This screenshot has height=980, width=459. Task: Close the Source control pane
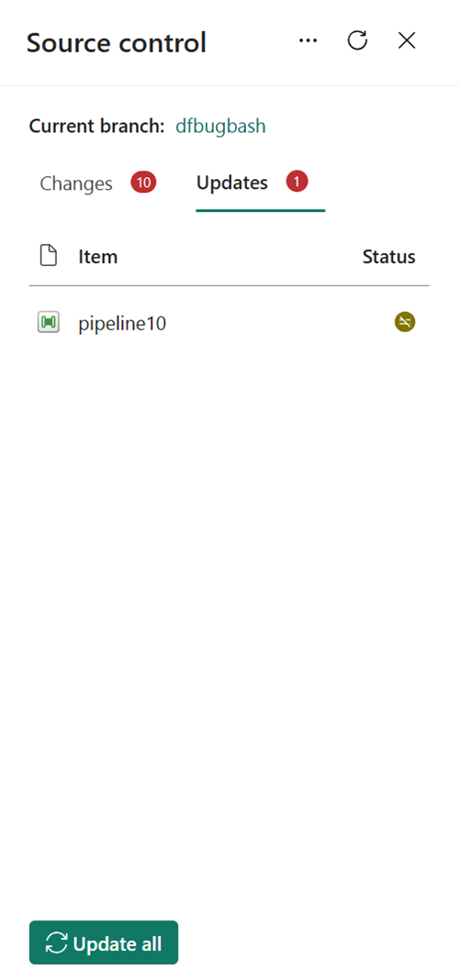(407, 40)
